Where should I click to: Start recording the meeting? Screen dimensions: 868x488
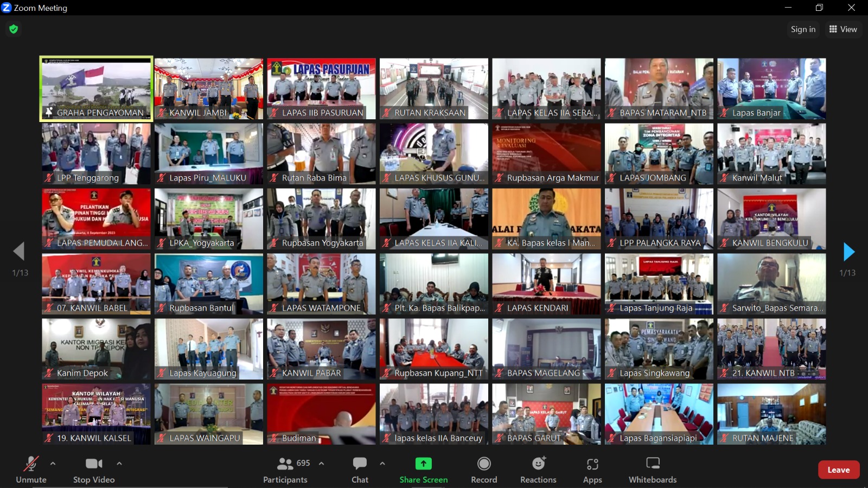pyautogui.click(x=484, y=470)
